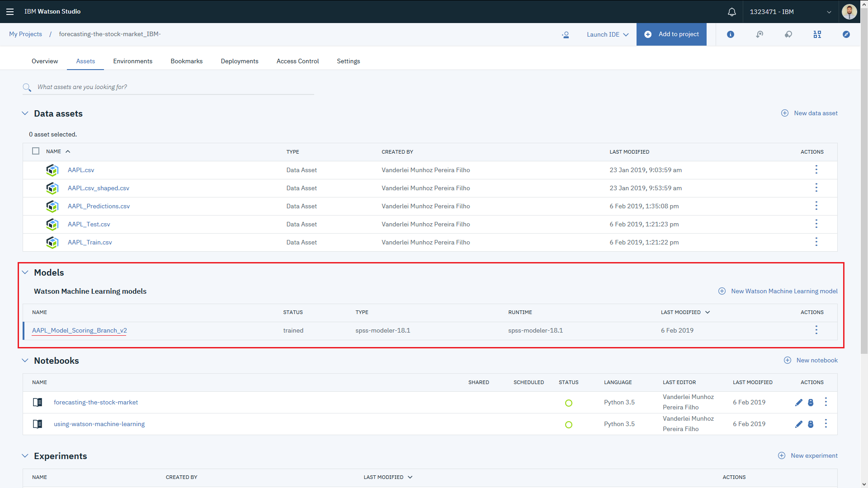Open the project info icon
The height and width of the screenshot is (488, 868).
[731, 34]
